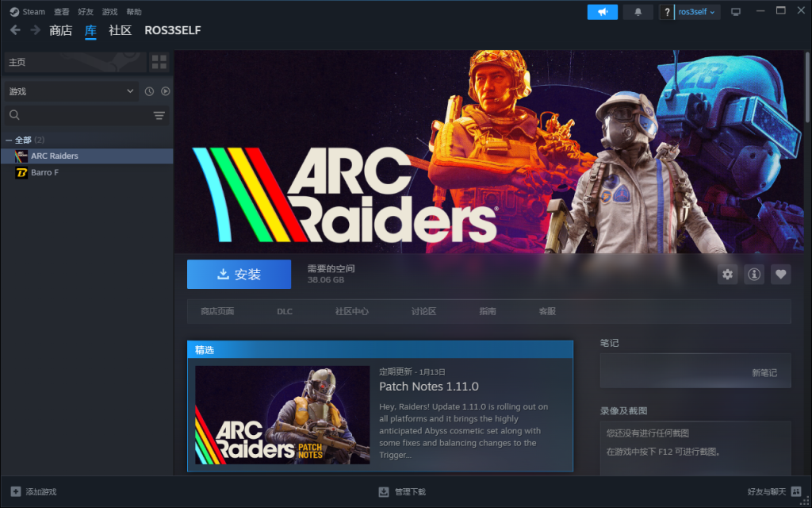Click the blue 安装 button
The height and width of the screenshot is (508, 812).
coord(239,274)
